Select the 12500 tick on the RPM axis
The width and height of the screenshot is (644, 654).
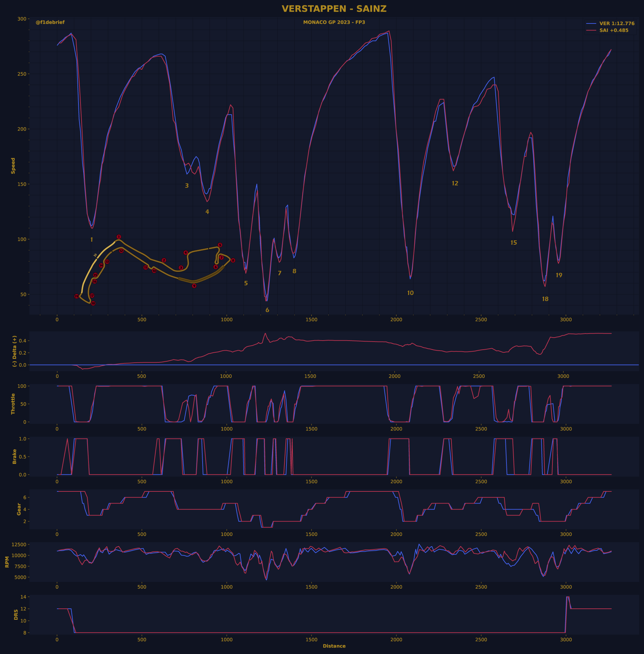19,544
